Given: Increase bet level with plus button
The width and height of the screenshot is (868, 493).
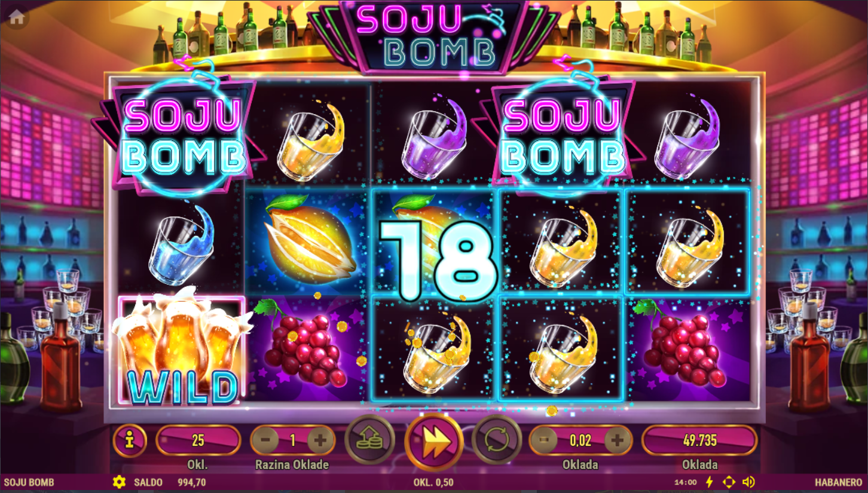Looking at the screenshot, I should coord(320,441).
